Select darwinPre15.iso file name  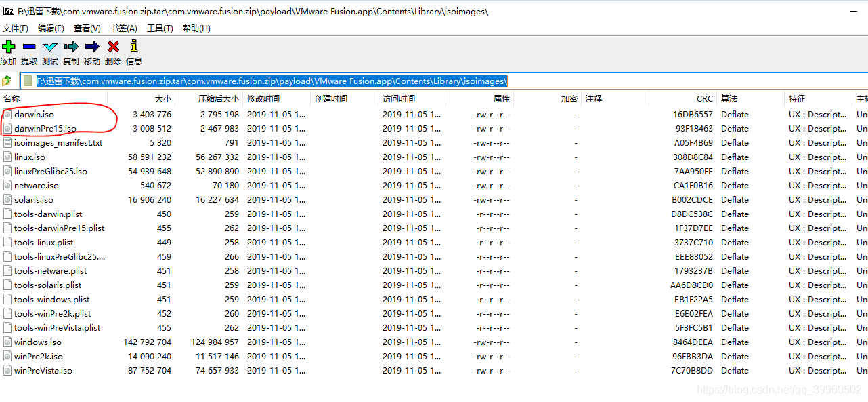(x=45, y=128)
